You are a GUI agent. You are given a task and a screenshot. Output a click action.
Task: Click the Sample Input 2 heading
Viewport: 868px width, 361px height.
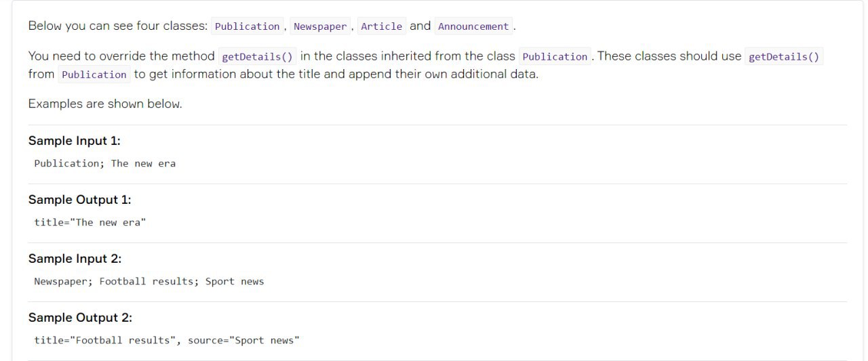point(75,259)
